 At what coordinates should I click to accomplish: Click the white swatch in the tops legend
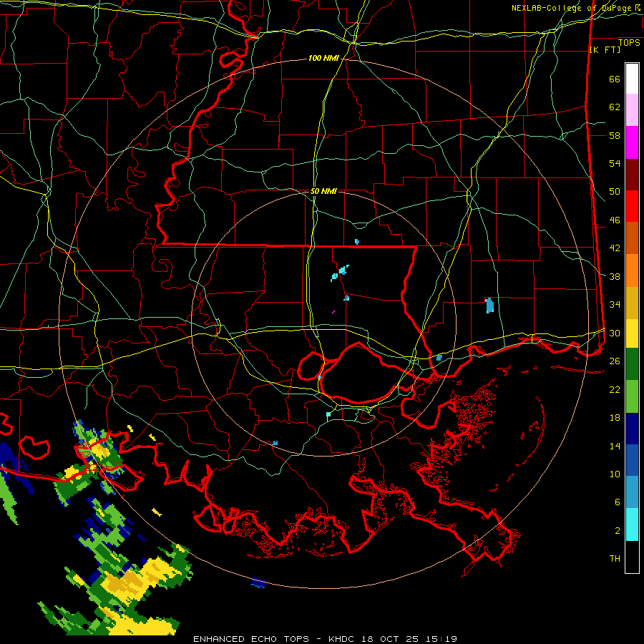pos(632,79)
